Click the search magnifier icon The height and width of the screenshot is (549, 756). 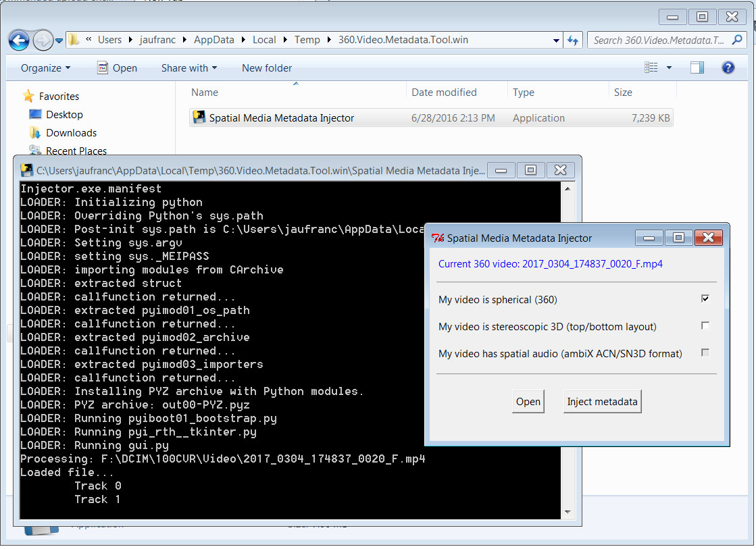tap(736, 40)
